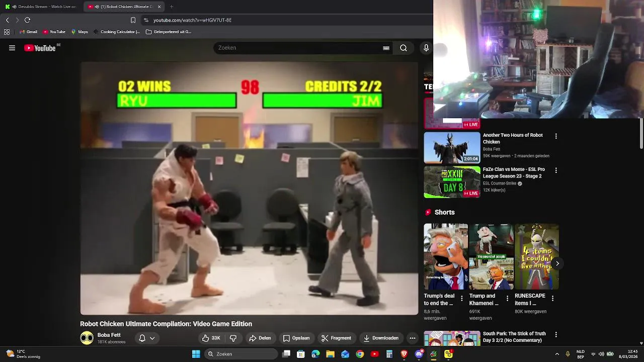This screenshot has height=362, width=644.
Task: Open menu for Trump's deal short
Action: 462,298
